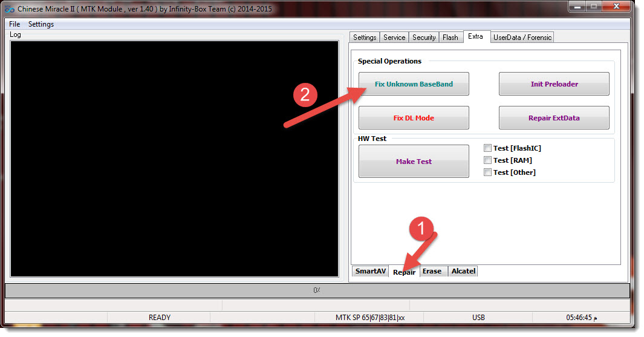Switch to the Settings tab

coord(365,38)
